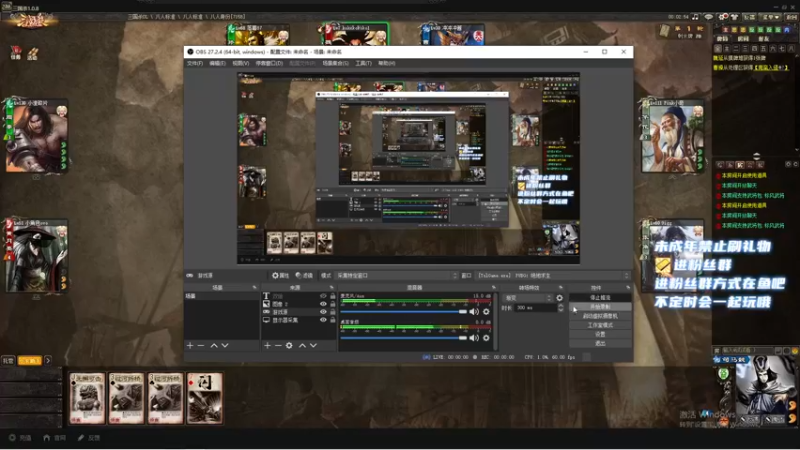Open game top bar dropdown button with arrow
The image size is (800, 450).
769,17
